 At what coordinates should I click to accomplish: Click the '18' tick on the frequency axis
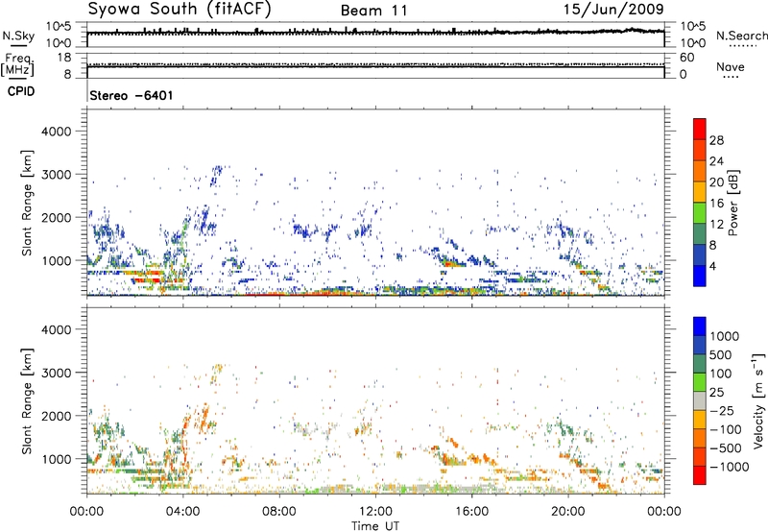(64, 58)
